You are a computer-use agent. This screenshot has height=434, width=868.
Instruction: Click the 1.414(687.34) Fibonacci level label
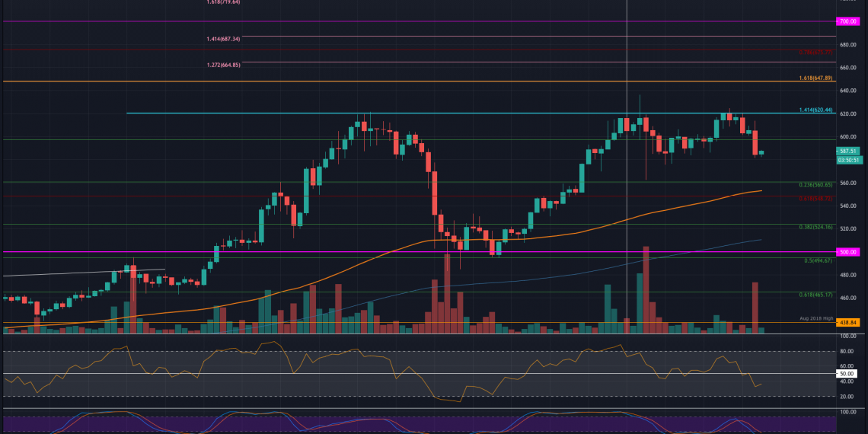(x=223, y=39)
